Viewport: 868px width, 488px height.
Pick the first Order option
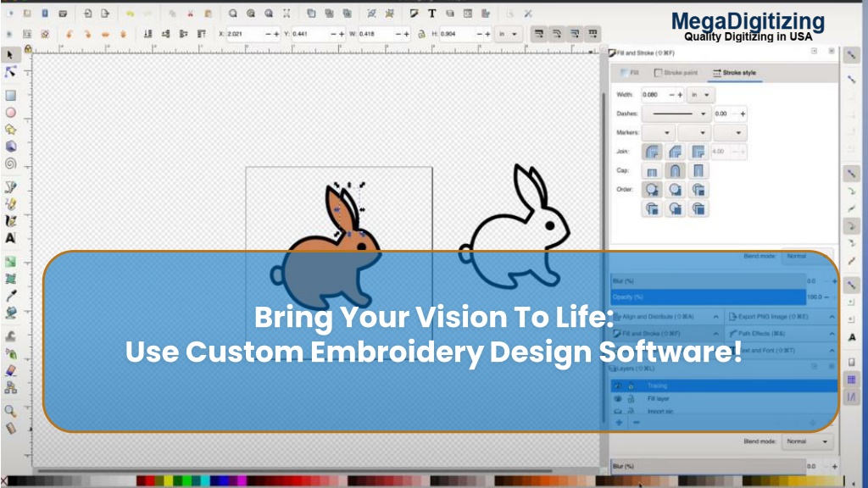pos(652,190)
